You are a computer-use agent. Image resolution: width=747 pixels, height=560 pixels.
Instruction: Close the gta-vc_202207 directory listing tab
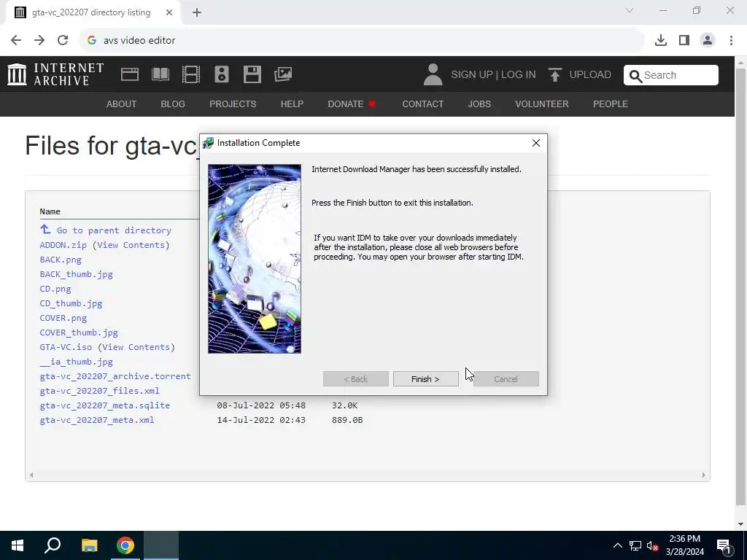click(x=169, y=12)
